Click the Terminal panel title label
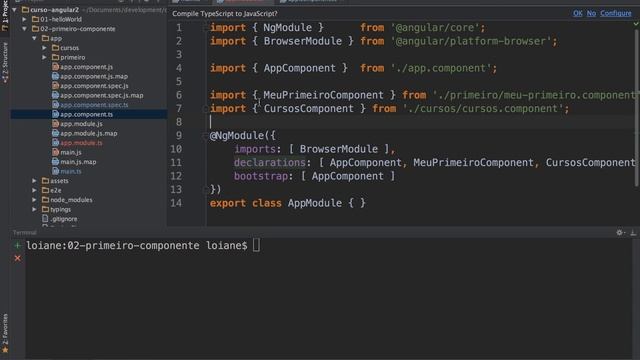 (x=24, y=233)
